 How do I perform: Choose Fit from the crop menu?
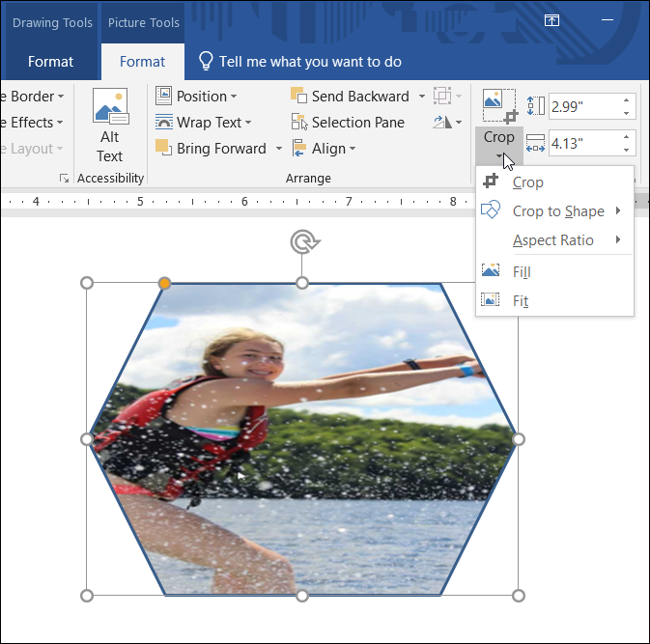point(554,301)
